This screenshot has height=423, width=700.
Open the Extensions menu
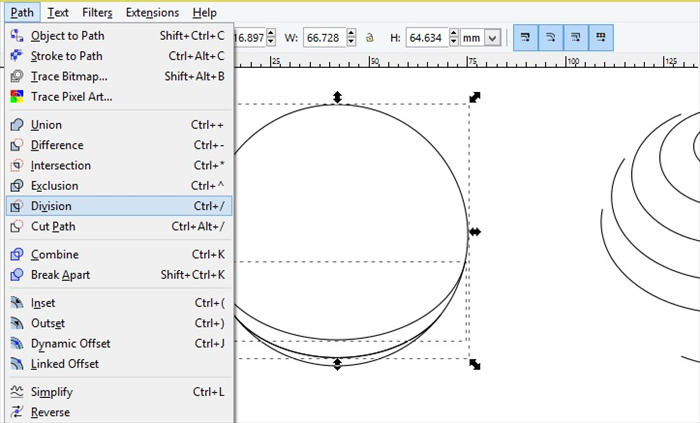point(152,13)
